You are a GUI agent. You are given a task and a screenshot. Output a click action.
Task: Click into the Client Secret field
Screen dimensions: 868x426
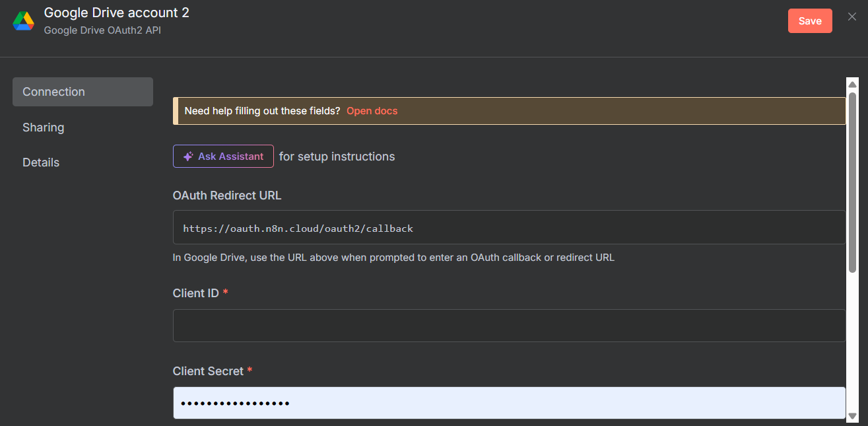pos(508,403)
